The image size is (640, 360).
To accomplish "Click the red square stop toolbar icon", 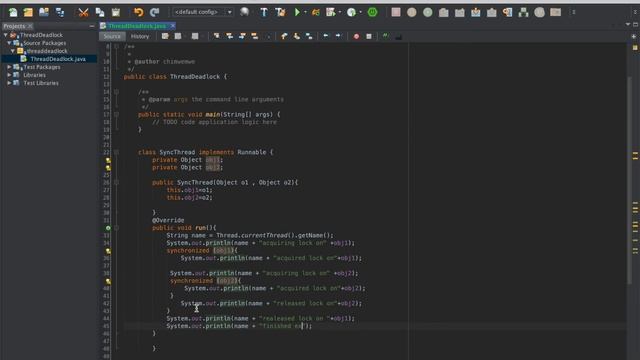I will point(396,12).
